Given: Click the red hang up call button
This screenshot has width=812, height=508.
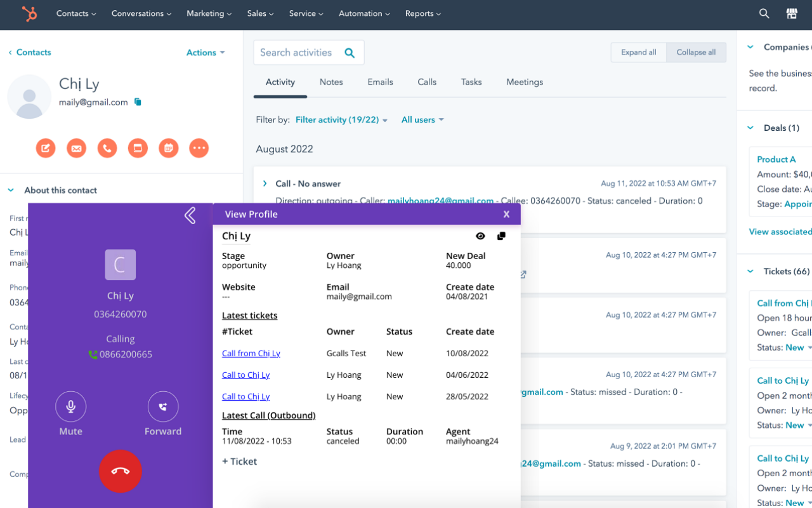Looking at the screenshot, I should (121, 471).
